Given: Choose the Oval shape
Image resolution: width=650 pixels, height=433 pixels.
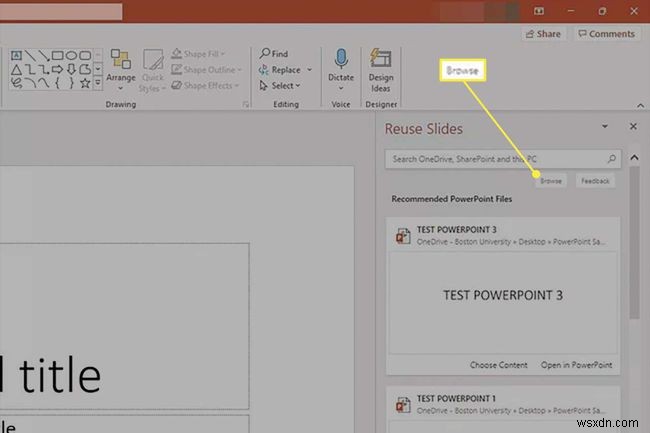Looking at the screenshot, I should point(71,55).
